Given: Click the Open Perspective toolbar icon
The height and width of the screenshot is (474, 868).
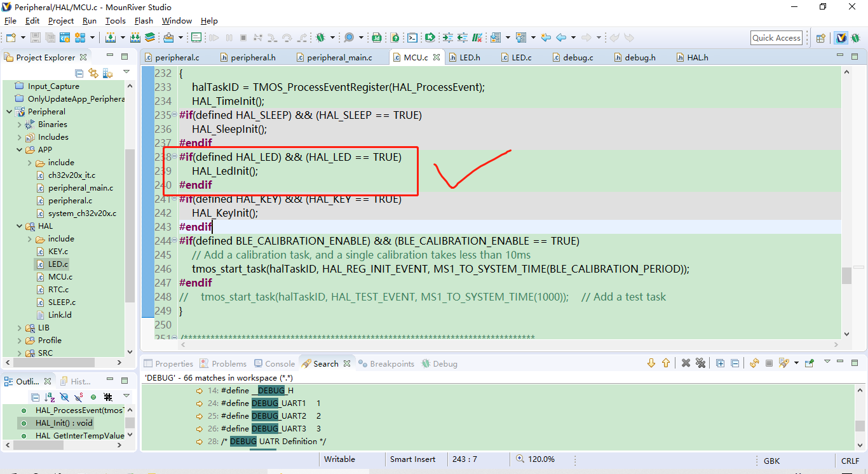Looking at the screenshot, I should (x=820, y=38).
